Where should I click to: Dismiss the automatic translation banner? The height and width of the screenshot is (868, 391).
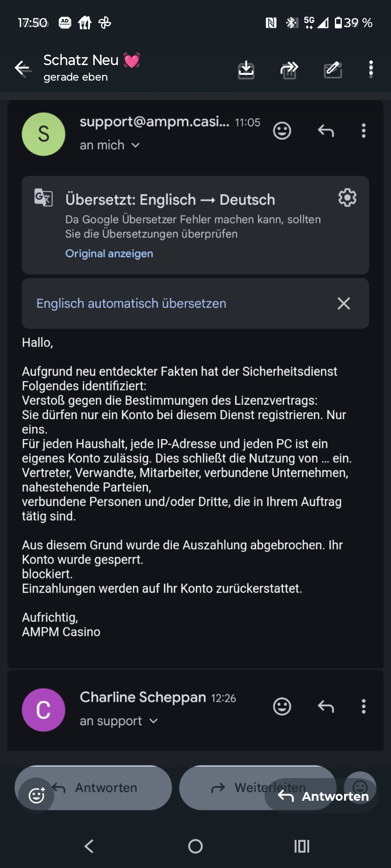[344, 303]
